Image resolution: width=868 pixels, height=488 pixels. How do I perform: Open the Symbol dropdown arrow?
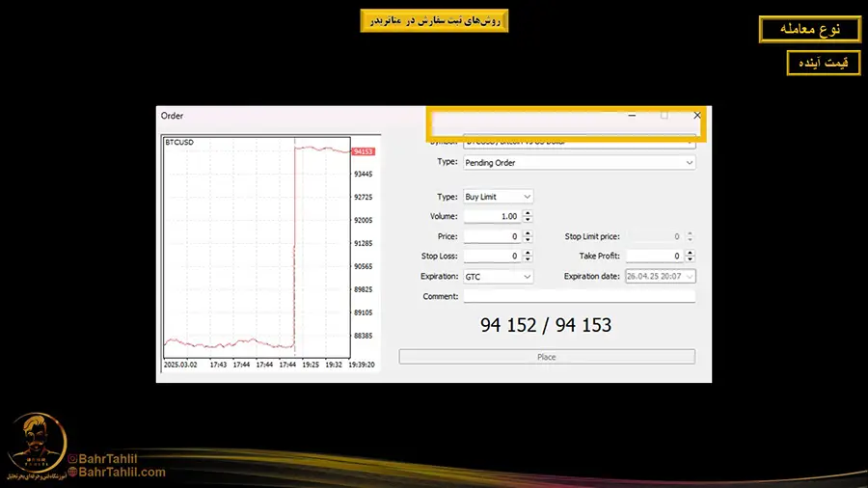tap(689, 142)
